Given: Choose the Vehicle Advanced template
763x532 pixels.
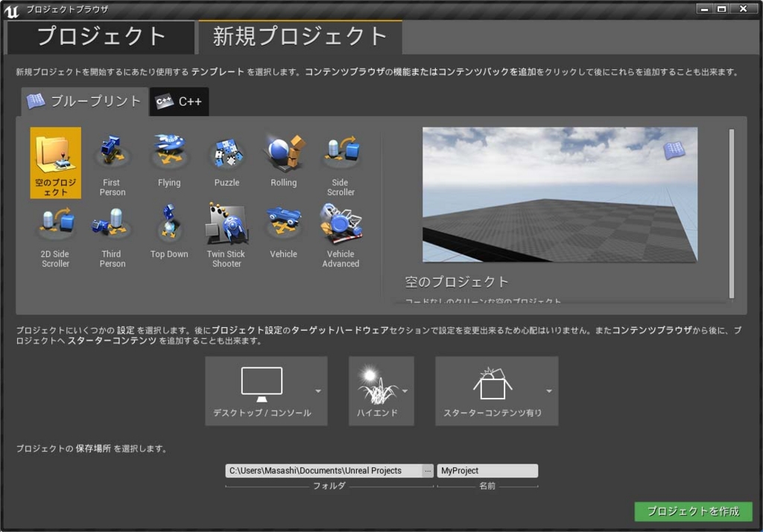Looking at the screenshot, I should click(x=340, y=235).
